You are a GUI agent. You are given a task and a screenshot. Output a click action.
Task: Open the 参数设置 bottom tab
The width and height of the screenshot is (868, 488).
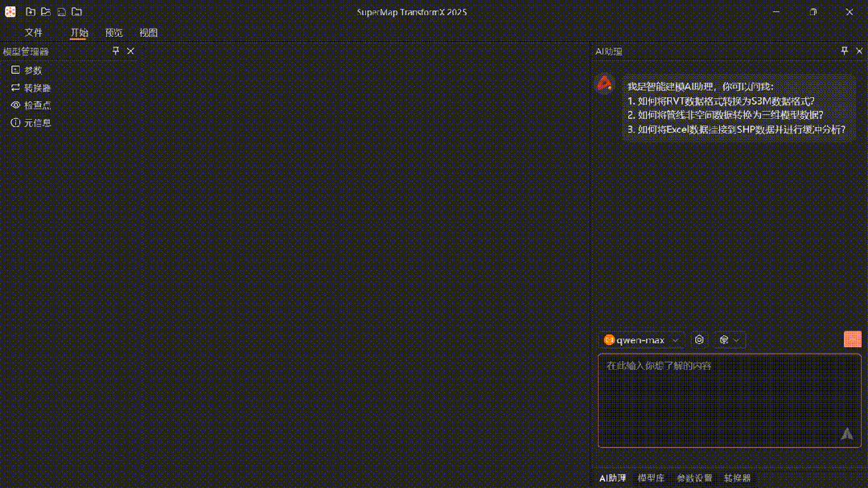(x=693, y=478)
